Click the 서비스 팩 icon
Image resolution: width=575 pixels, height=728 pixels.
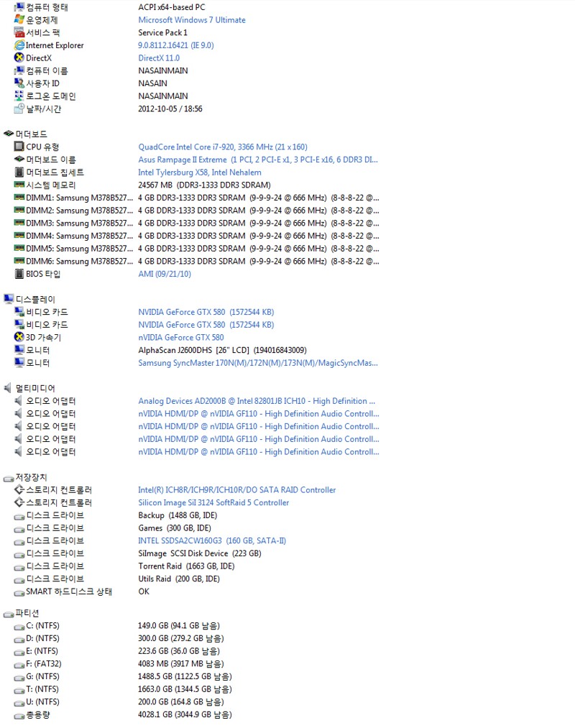click(19, 32)
